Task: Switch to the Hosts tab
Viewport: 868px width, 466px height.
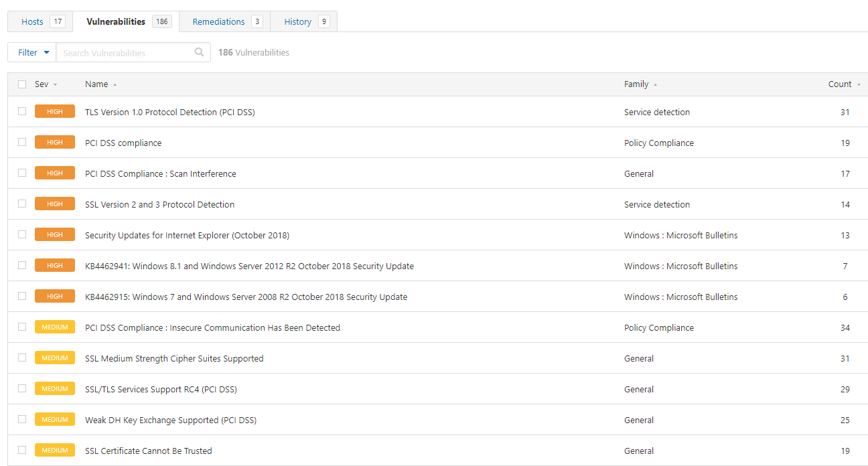Action: point(33,21)
